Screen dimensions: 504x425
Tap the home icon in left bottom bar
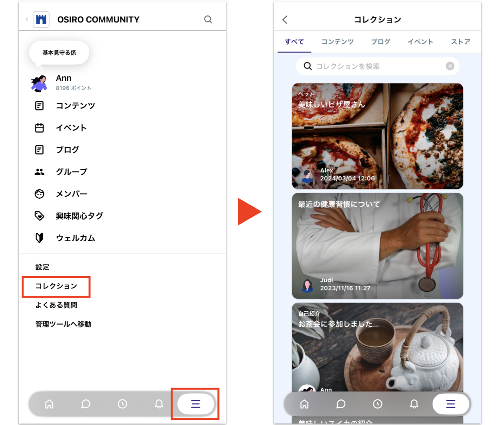(x=49, y=404)
